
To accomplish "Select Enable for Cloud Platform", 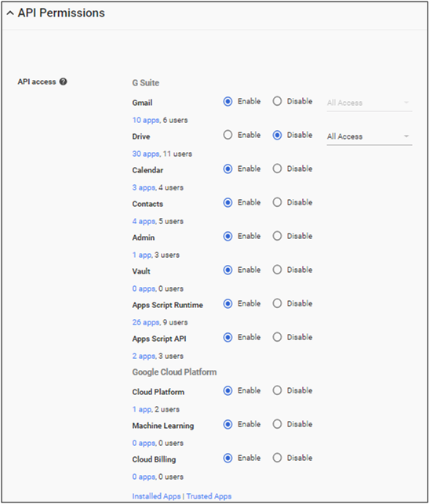I will (x=228, y=391).
